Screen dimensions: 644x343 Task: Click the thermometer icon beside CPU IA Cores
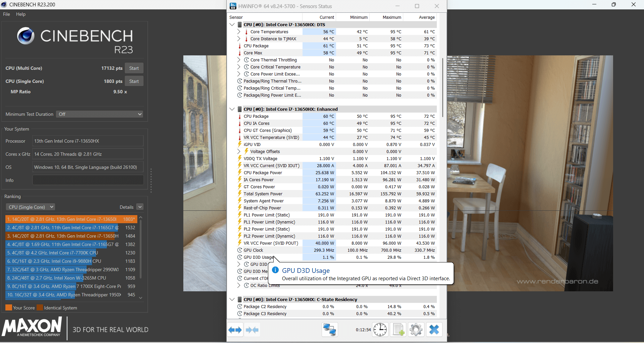tap(240, 124)
